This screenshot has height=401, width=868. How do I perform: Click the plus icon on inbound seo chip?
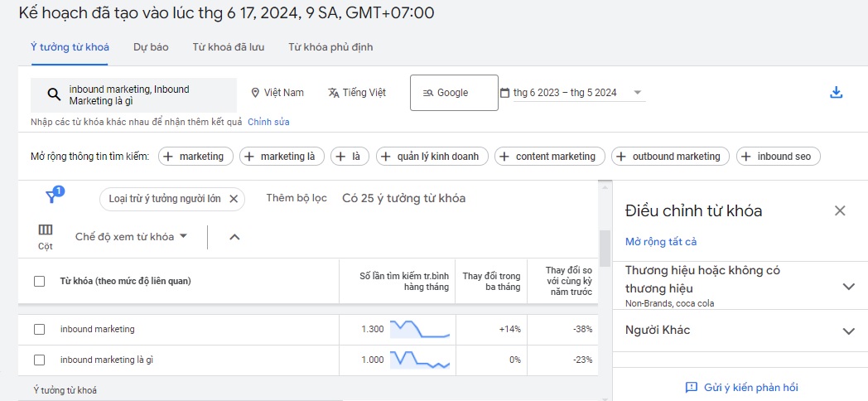point(747,157)
